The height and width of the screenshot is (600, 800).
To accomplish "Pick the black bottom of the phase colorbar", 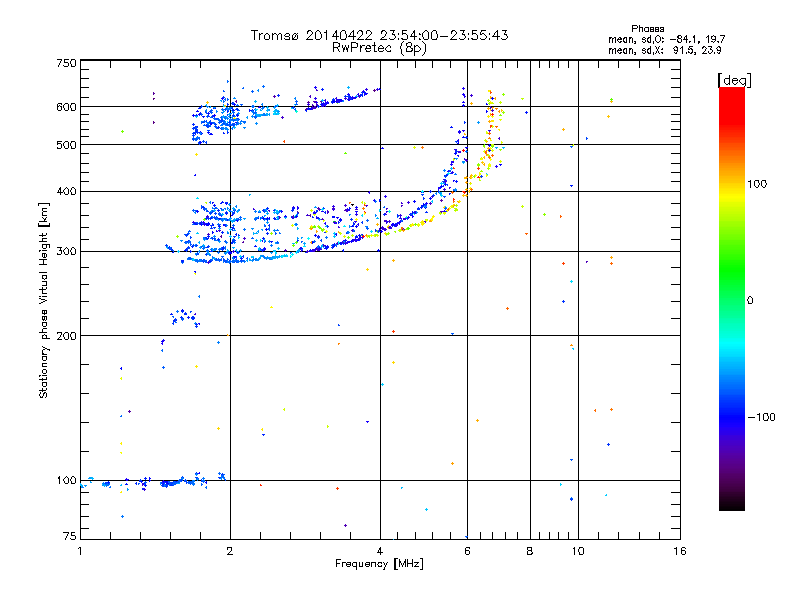I will 732,505.
